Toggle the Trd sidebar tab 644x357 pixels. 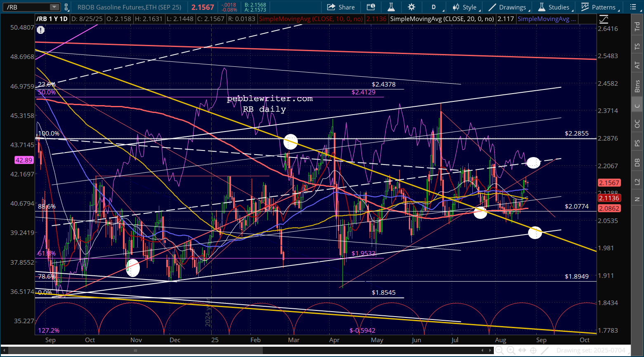tap(637, 26)
